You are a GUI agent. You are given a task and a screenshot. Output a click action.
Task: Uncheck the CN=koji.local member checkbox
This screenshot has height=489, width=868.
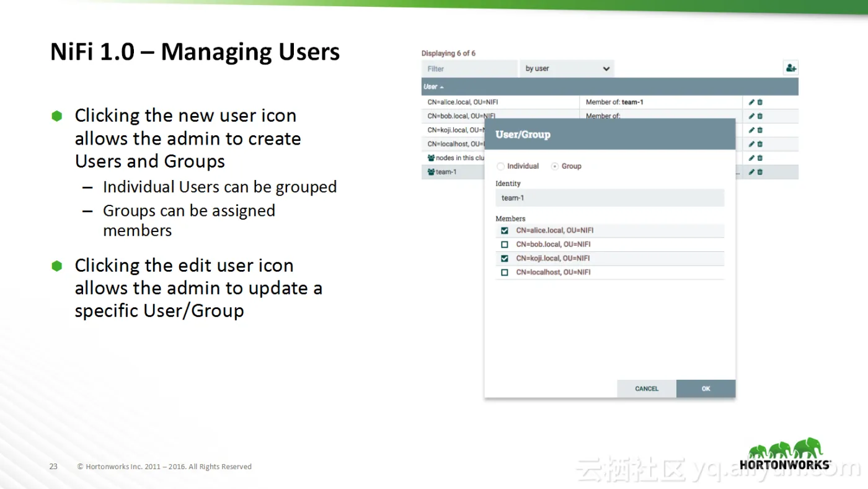[x=505, y=258]
